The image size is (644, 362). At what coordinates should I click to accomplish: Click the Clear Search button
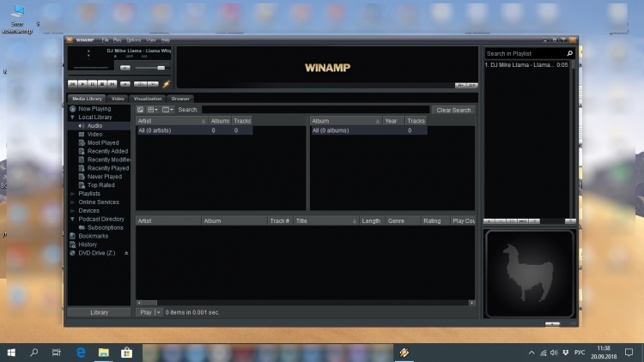(x=453, y=110)
